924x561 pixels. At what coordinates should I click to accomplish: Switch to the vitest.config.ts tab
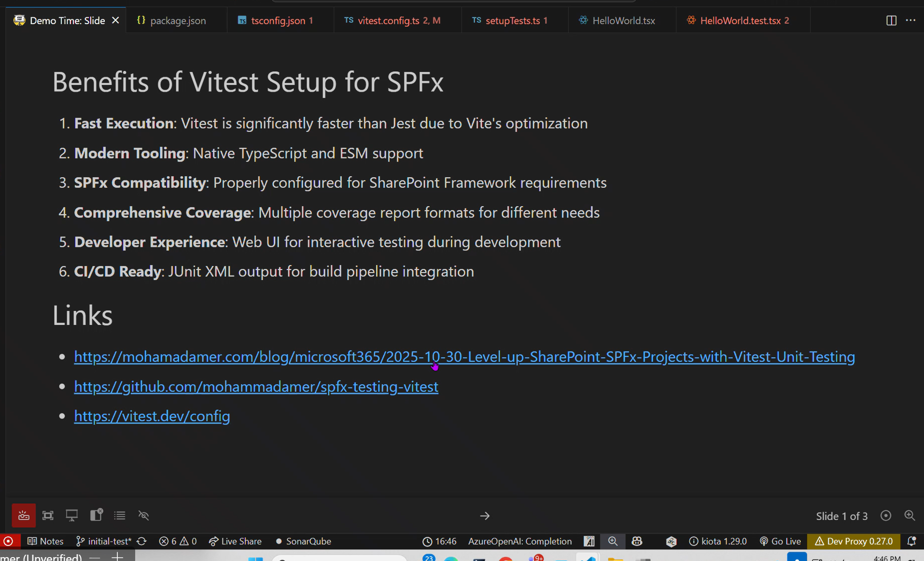click(392, 21)
